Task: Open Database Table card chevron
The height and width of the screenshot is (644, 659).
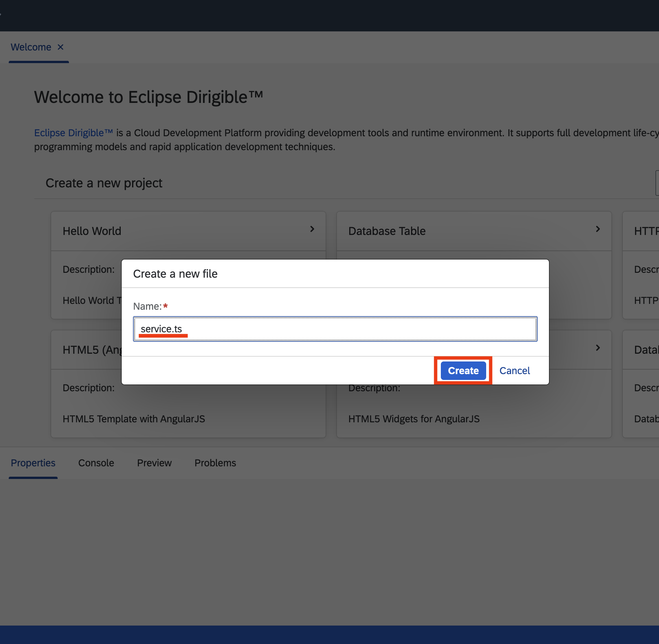Action: pyautogui.click(x=598, y=229)
